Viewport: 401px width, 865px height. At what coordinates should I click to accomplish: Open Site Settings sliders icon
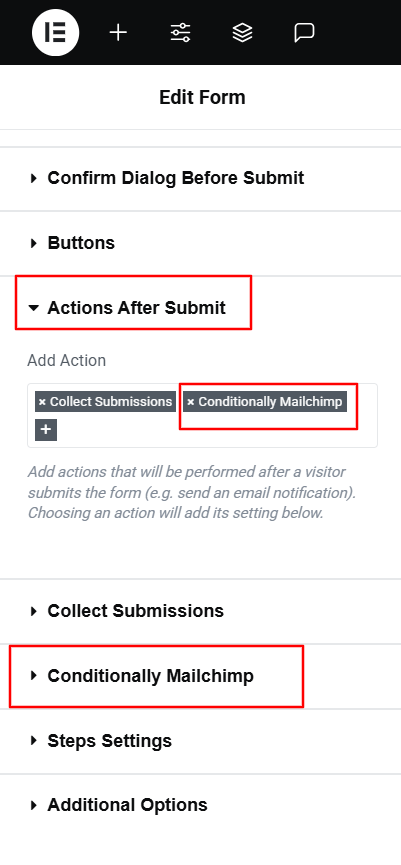tap(180, 33)
